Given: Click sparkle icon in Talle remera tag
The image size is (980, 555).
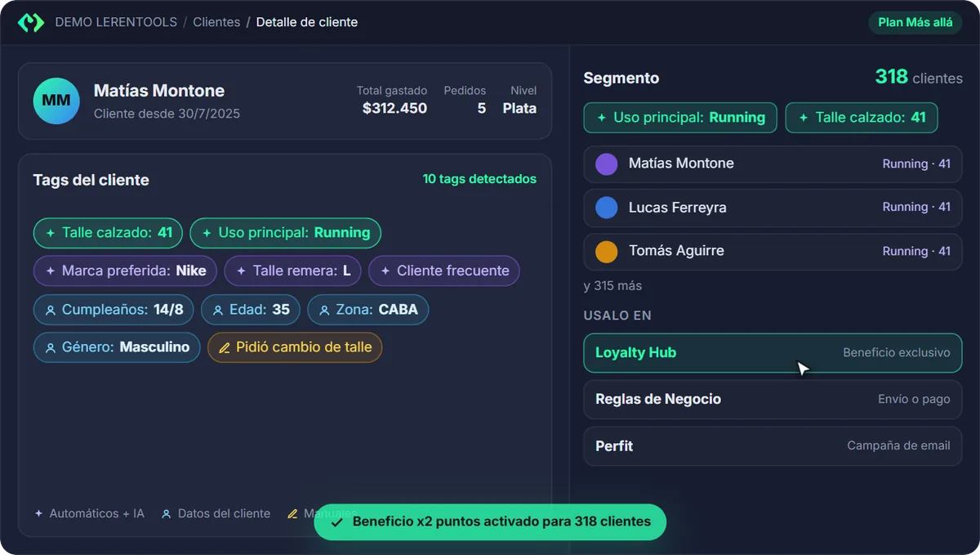Looking at the screenshot, I should pos(242,271).
